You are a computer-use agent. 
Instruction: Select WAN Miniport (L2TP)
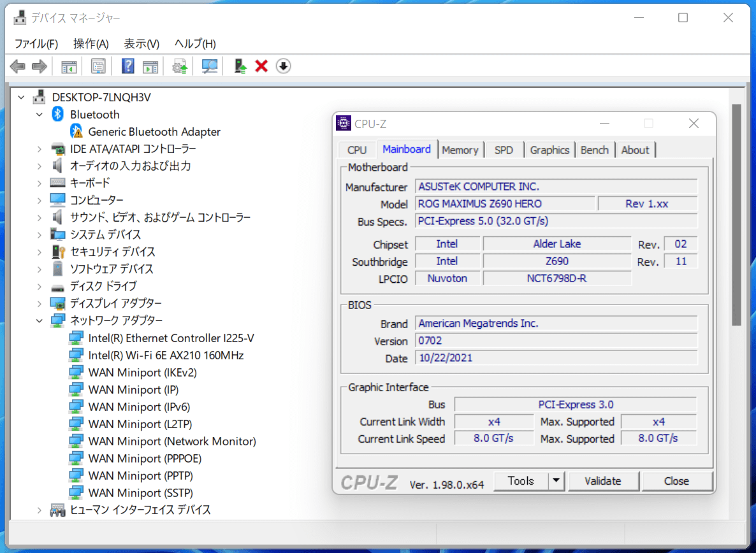click(x=140, y=424)
